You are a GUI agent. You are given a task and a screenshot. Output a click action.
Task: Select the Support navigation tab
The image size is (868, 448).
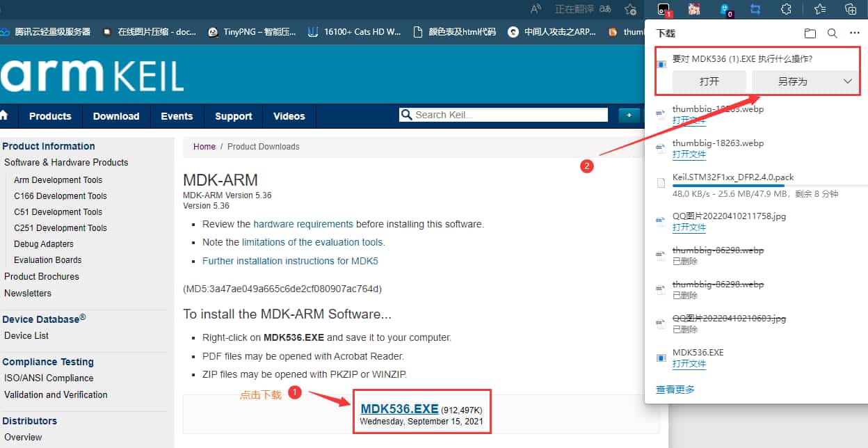pos(233,116)
